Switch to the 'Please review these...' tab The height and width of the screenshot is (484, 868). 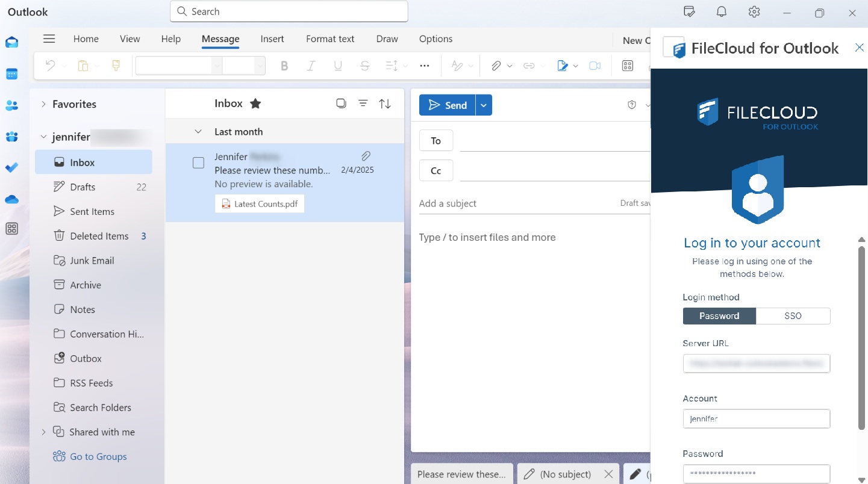[x=462, y=474]
